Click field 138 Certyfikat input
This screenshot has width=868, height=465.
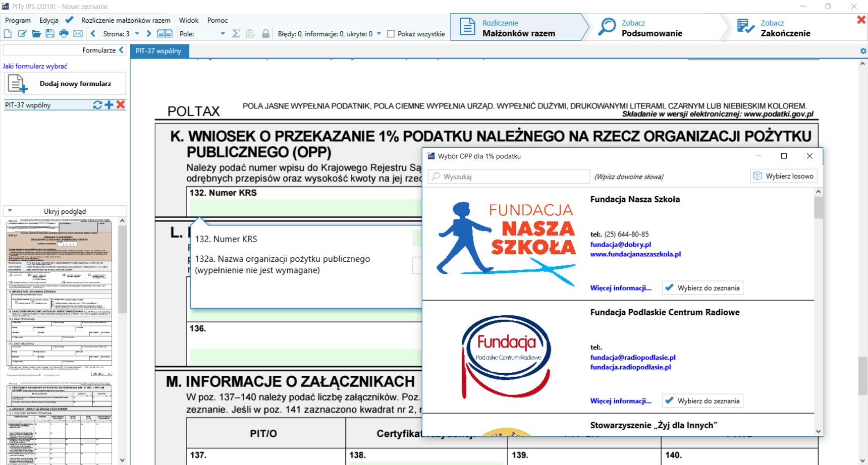click(426, 462)
